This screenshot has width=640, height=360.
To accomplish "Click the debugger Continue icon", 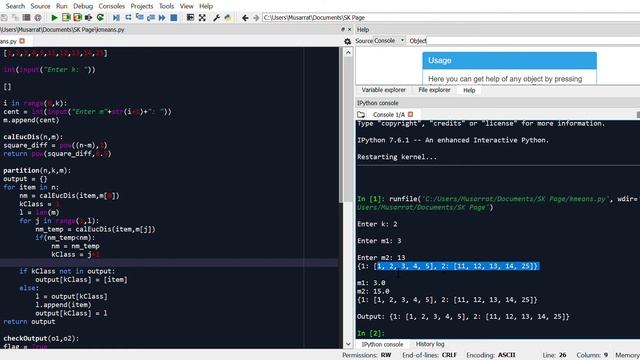I will click(x=162, y=18).
